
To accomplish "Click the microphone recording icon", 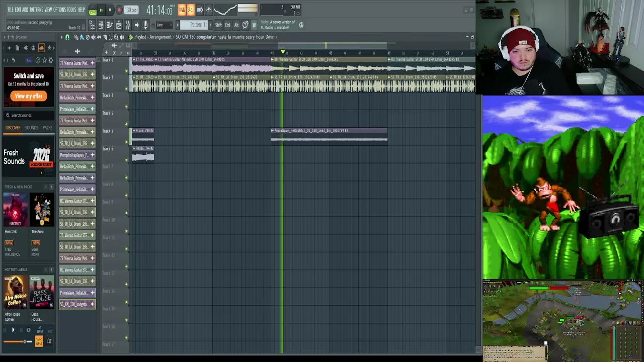I will tap(145, 25).
